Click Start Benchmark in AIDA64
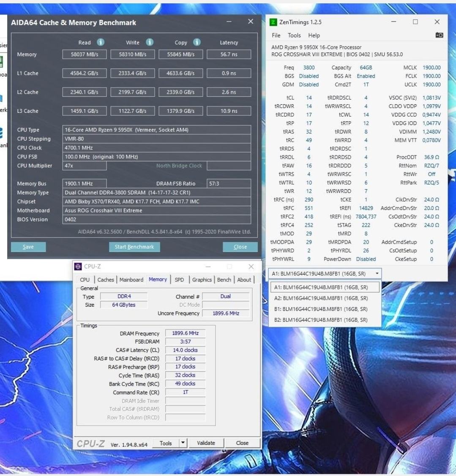This screenshot has width=456, height=476. pos(134,247)
